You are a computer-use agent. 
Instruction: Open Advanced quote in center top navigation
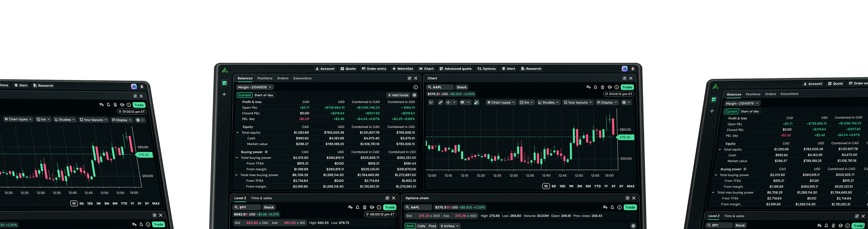coord(455,69)
